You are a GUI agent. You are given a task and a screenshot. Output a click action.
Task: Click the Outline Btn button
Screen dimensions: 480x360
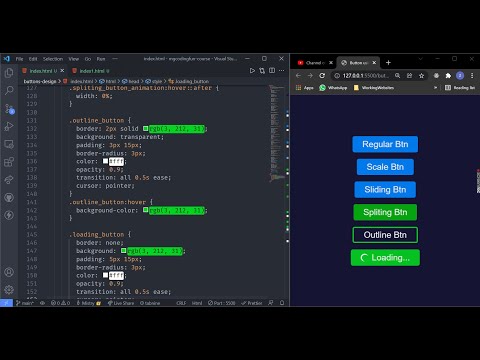tap(385, 235)
